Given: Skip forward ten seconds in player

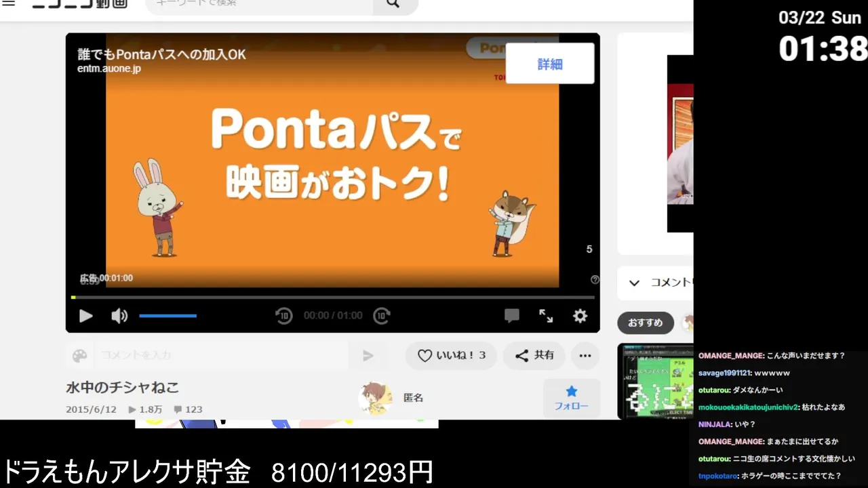Looking at the screenshot, I should (382, 316).
